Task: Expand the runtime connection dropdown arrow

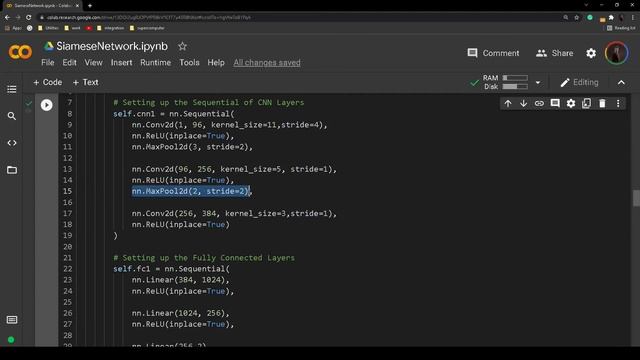Action: [x=538, y=82]
